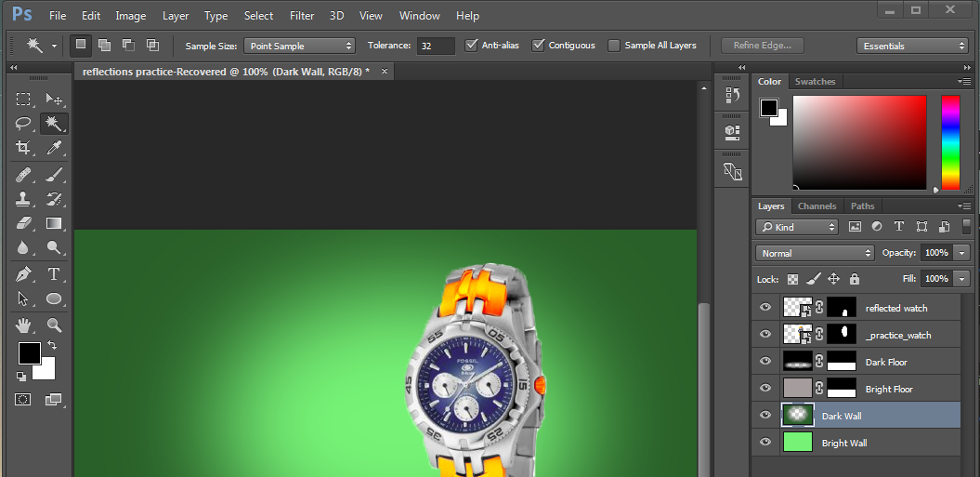Image resolution: width=980 pixels, height=477 pixels.
Task: Open the 3D panel icon in dock
Action: pos(732,131)
